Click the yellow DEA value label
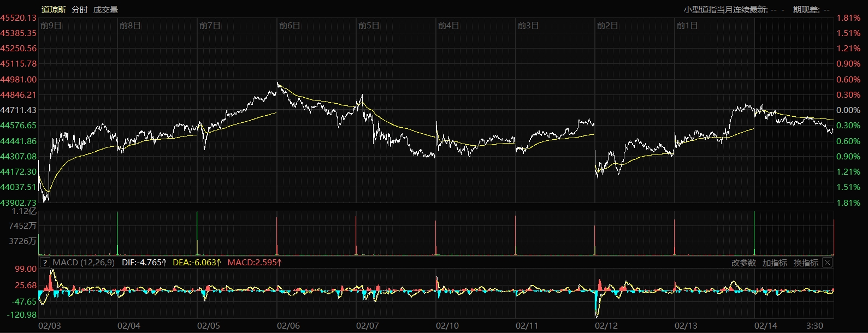This screenshot has height=333, width=868. tap(197, 263)
